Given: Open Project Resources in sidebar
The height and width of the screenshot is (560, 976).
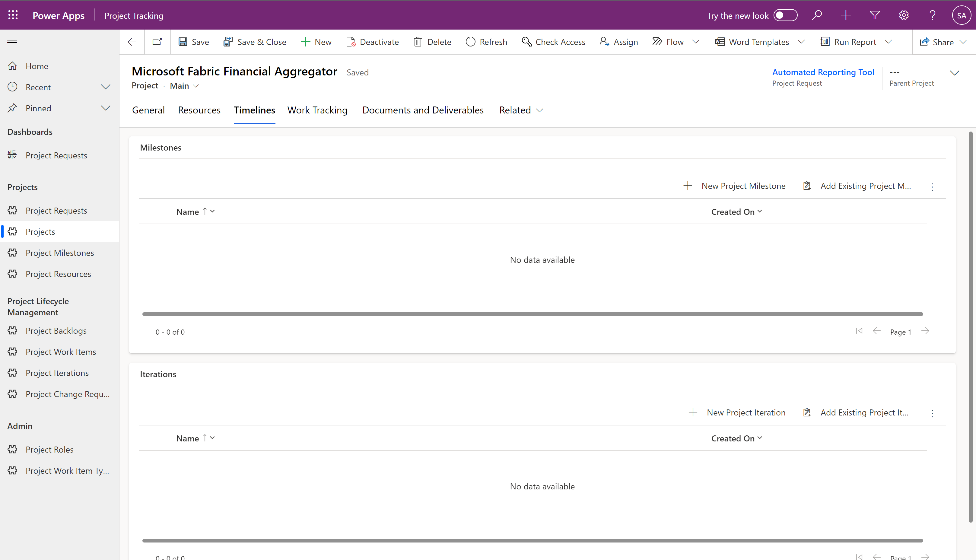Looking at the screenshot, I should coord(60,274).
